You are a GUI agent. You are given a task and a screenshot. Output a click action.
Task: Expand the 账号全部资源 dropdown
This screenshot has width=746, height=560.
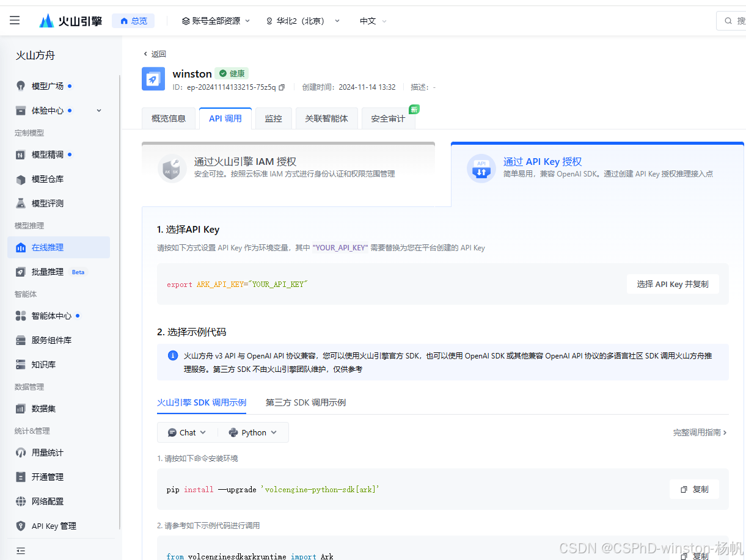pos(216,21)
